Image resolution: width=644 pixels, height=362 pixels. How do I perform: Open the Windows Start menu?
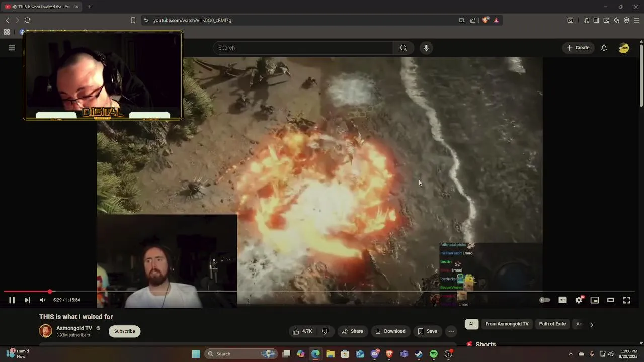click(196, 354)
